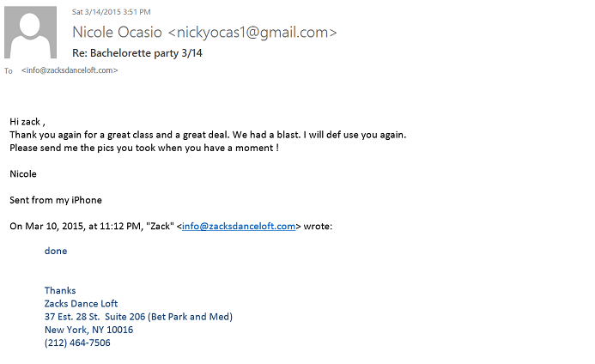Open the info@zacksdanceloft.com link in quoted header

[239, 227]
